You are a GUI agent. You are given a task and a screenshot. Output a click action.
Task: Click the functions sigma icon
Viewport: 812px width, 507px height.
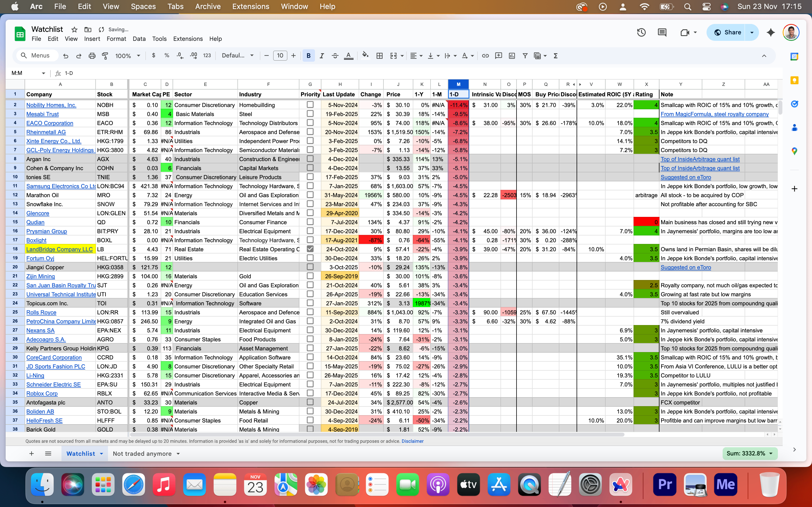(x=556, y=56)
